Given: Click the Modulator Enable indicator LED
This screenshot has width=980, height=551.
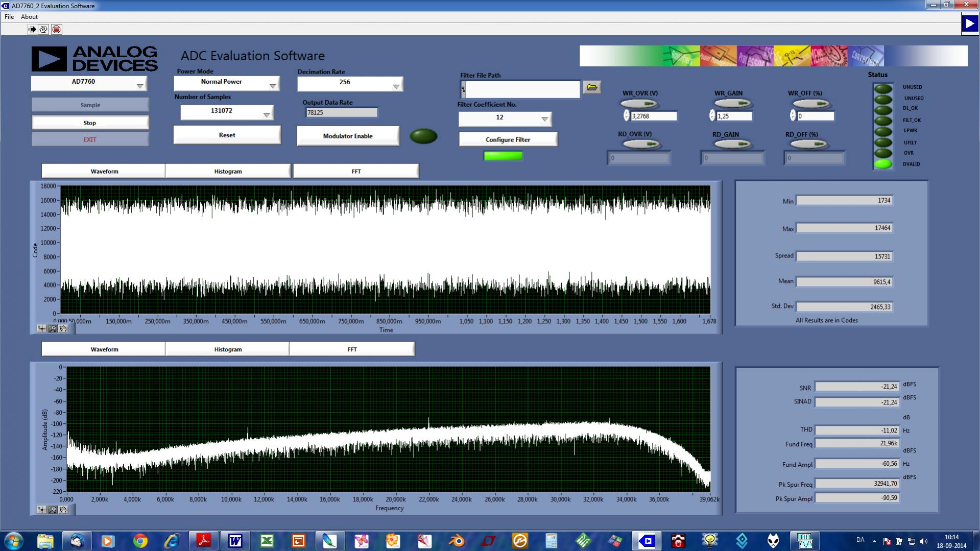Looking at the screenshot, I should (423, 136).
